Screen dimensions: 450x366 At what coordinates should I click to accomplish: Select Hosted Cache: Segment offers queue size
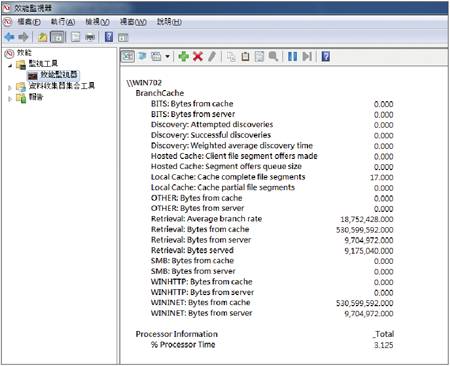(x=226, y=166)
